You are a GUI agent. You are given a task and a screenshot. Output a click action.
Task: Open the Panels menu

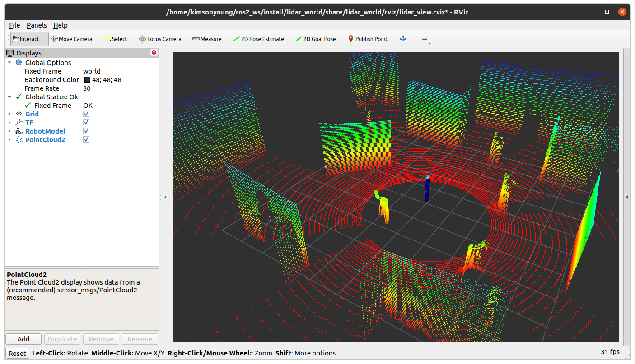(37, 25)
